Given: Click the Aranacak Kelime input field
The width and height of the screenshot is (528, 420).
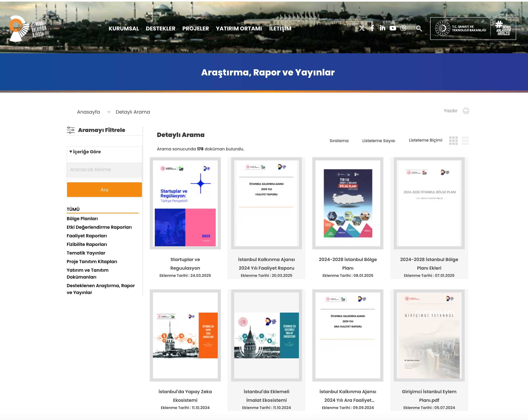Looking at the screenshot, I should point(104,169).
